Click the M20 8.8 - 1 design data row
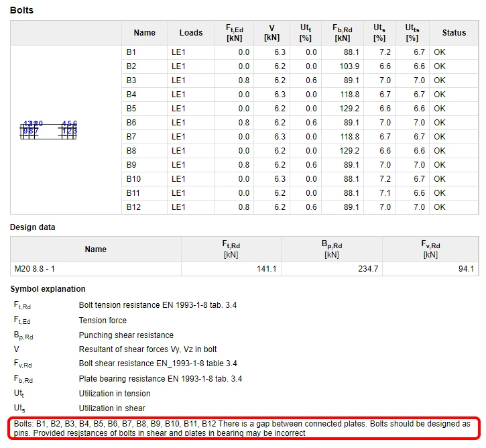486x448 pixels. click(245, 269)
